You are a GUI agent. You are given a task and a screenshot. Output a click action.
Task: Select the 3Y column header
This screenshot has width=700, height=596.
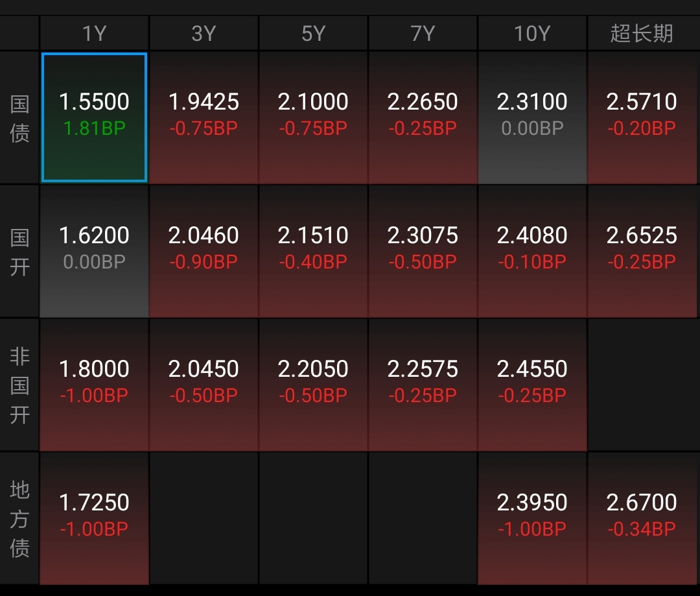tap(204, 33)
